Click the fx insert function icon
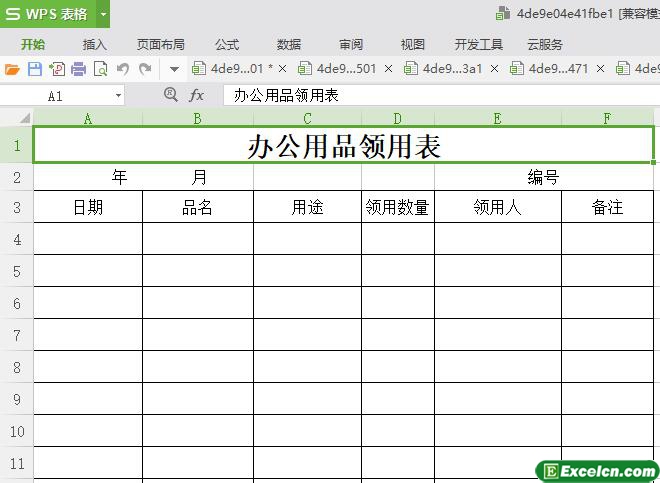This screenshot has height=483, width=660. [x=196, y=96]
